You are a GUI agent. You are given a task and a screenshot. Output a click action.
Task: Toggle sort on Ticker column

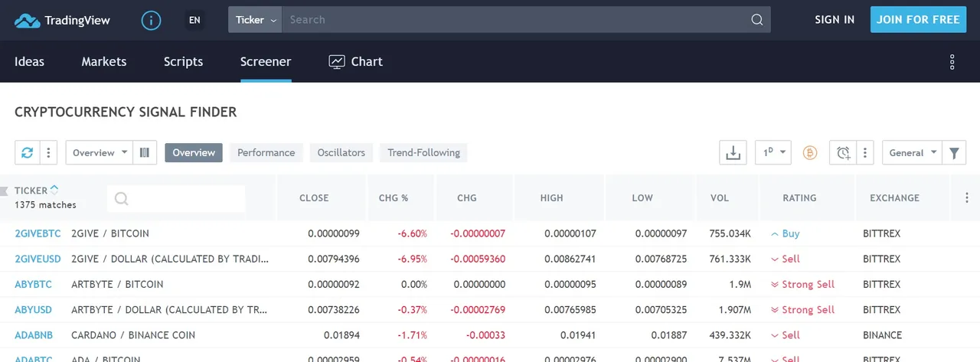coord(54,190)
